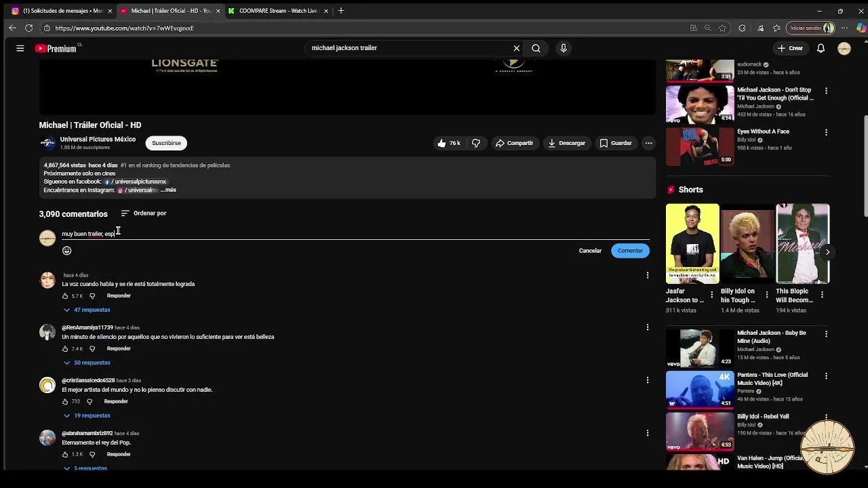Subscribe with the Suscribirse button
This screenshot has height=488, width=868.
click(x=166, y=143)
